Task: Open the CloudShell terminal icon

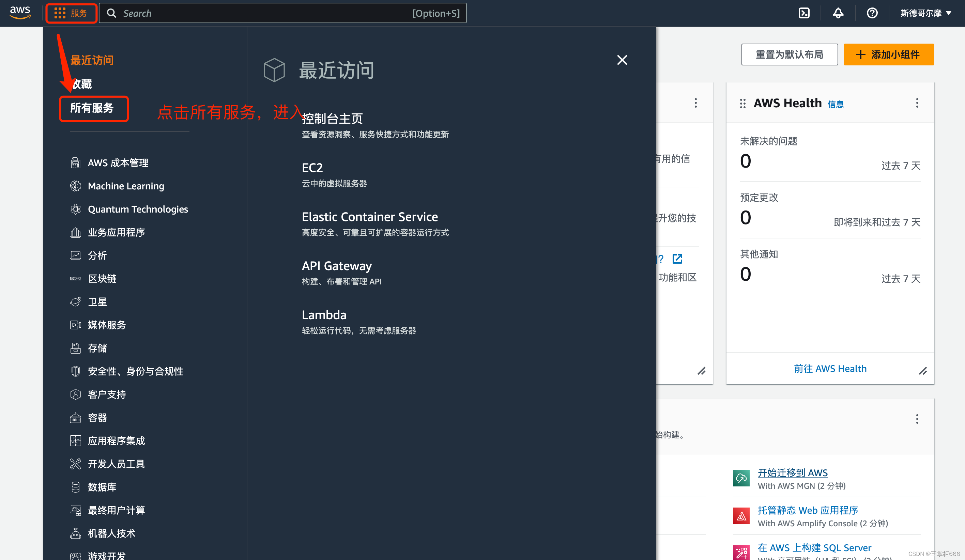Action: coord(804,13)
